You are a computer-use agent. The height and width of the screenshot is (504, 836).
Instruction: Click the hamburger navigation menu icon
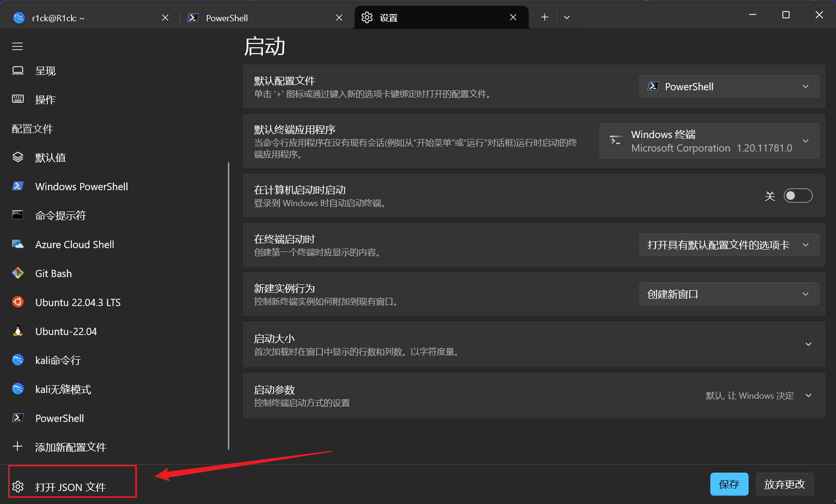pyautogui.click(x=17, y=46)
